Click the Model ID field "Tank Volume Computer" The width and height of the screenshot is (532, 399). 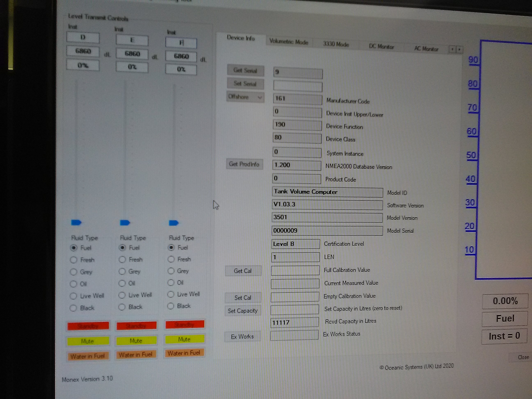(328, 192)
